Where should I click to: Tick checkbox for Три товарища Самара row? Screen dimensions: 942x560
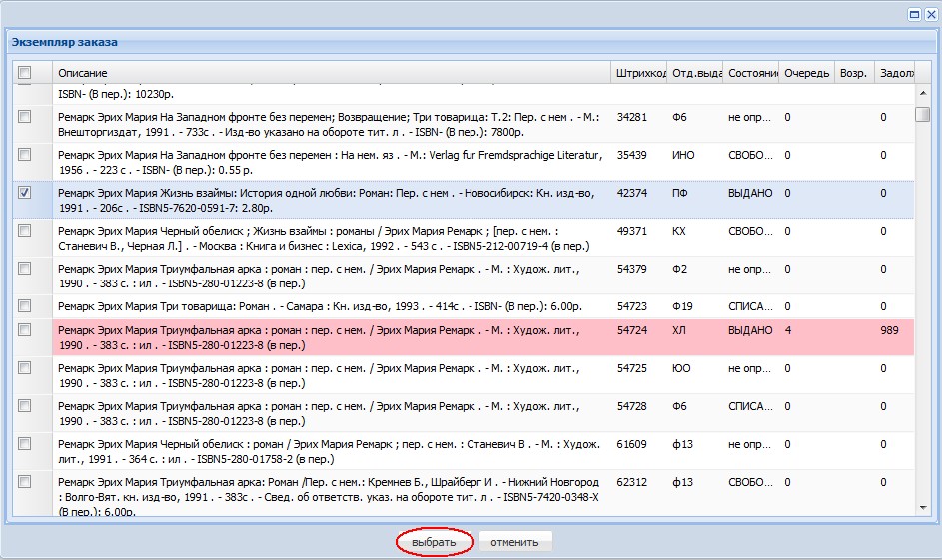[25, 306]
